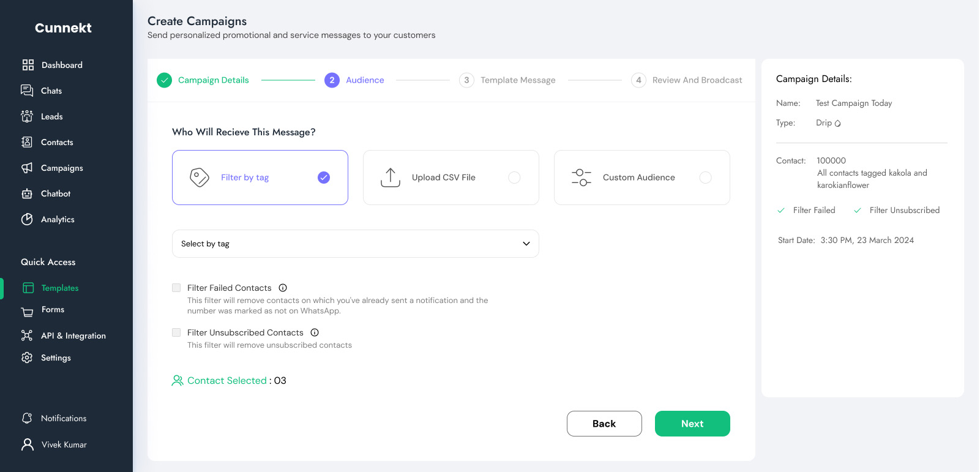Open the Notifications bell icon
980x472 pixels.
(x=27, y=418)
